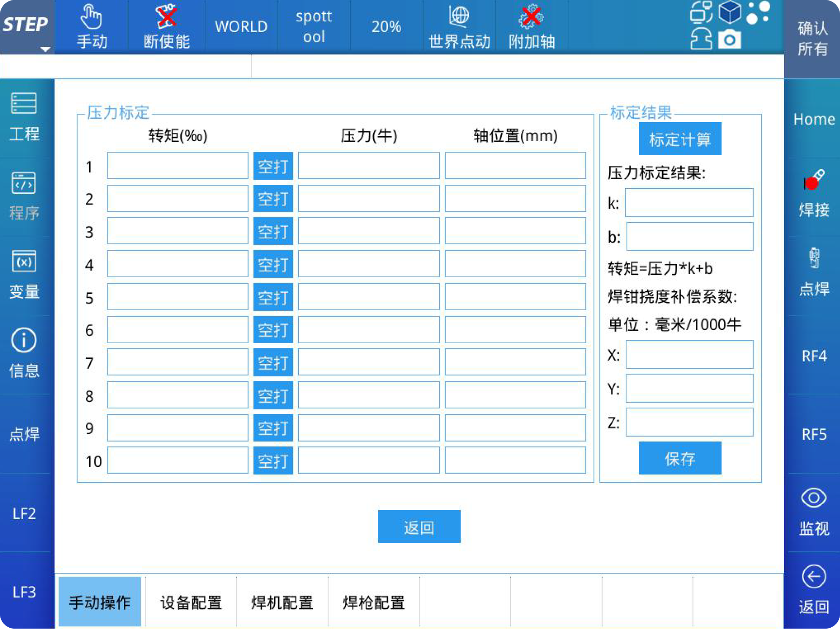Click the RF4 right sidebar key
This screenshot has width=840, height=629.
[x=814, y=356]
